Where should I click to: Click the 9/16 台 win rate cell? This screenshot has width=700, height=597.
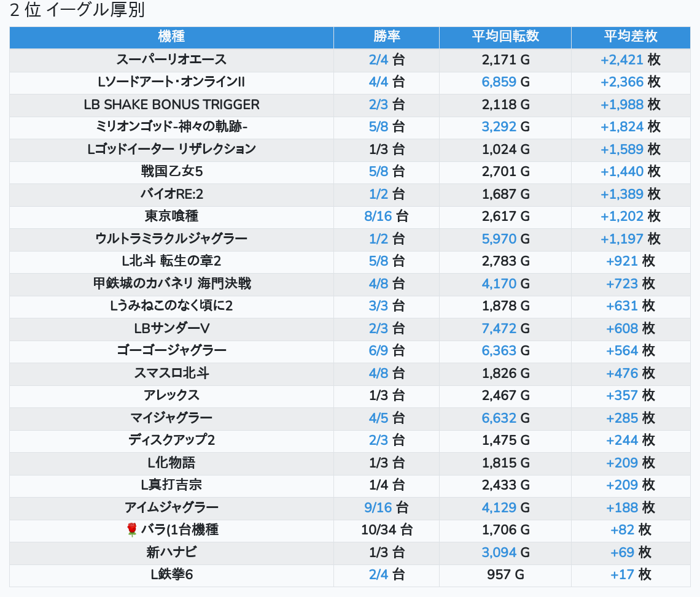click(387, 508)
